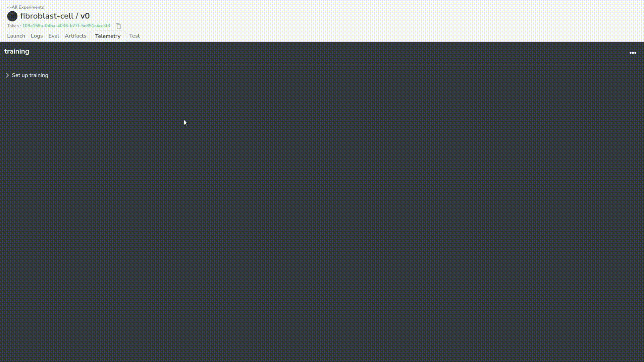Open the Logs tab
The width and height of the screenshot is (644, 362).
[37, 36]
